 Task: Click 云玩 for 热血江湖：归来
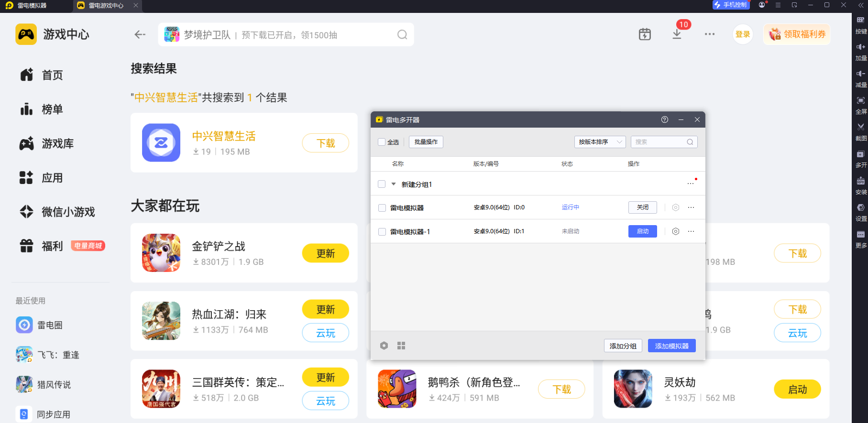click(326, 333)
